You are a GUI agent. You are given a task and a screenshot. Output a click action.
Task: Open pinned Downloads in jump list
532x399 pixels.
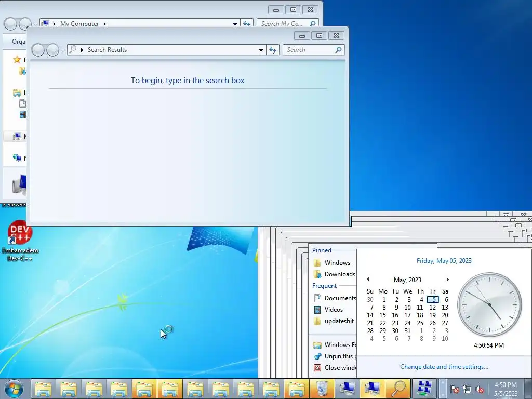(334, 274)
